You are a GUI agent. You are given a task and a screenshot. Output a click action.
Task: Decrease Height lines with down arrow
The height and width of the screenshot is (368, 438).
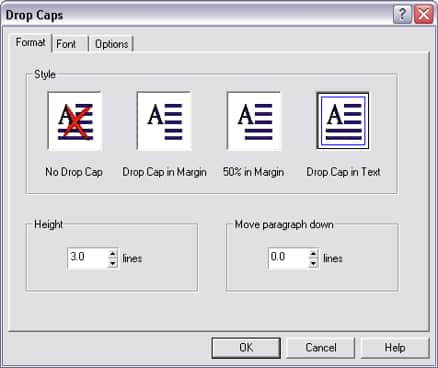pyautogui.click(x=113, y=263)
